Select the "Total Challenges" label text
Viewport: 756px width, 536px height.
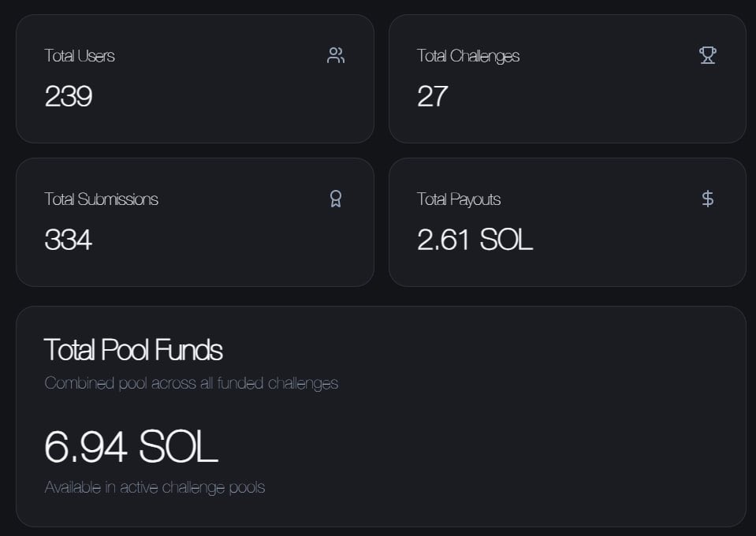point(468,56)
